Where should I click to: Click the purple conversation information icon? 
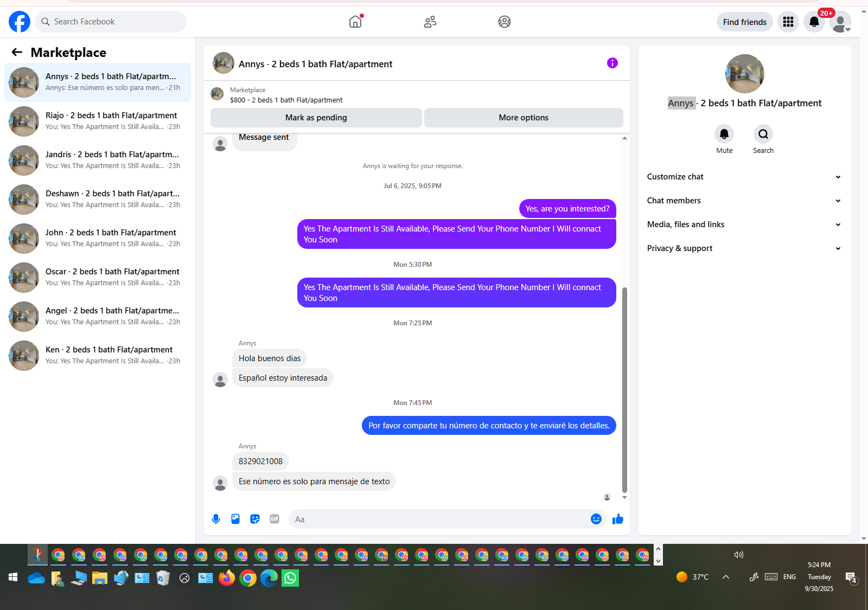coord(612,63)
